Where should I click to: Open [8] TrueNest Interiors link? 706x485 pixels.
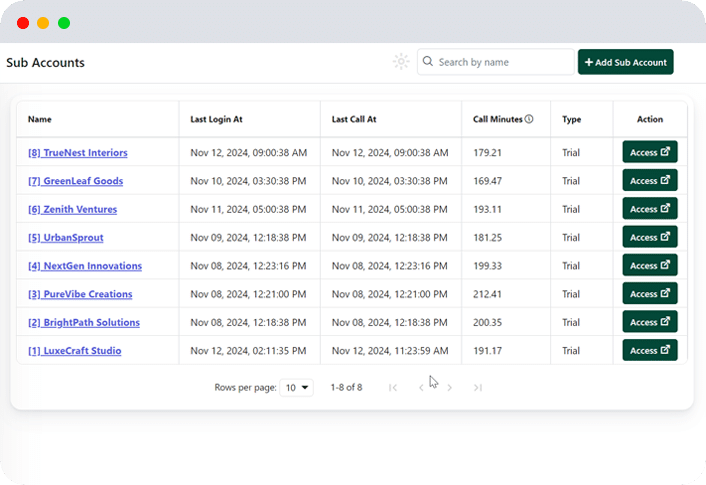(78, 153)
